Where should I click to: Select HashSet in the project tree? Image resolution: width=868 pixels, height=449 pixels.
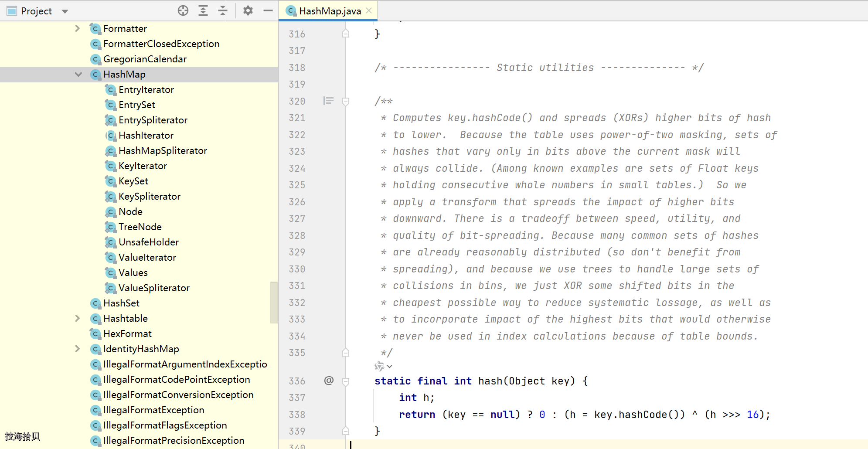(121, 303)
